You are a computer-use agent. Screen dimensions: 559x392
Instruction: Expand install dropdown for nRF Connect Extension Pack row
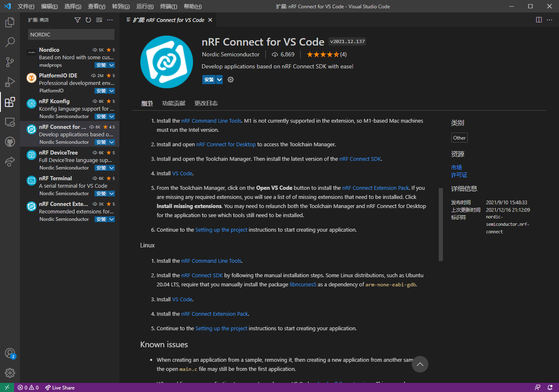tap(112, 219)
